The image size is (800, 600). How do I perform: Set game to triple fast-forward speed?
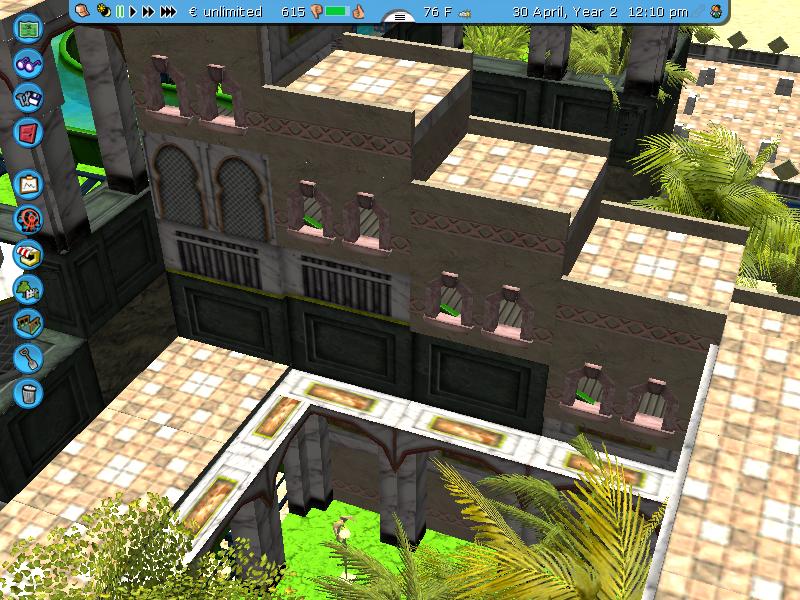click(x=168, y=11)
